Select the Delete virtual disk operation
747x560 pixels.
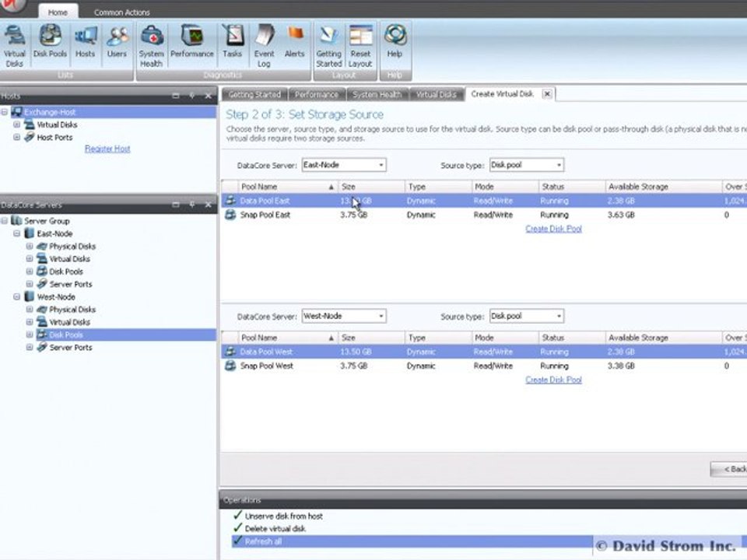[275, 529]
